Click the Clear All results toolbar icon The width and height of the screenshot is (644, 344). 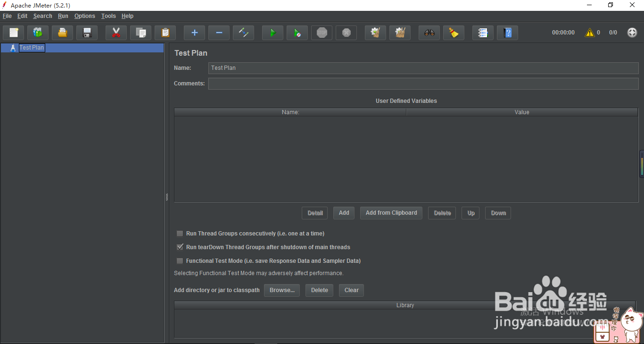[400, 33]
